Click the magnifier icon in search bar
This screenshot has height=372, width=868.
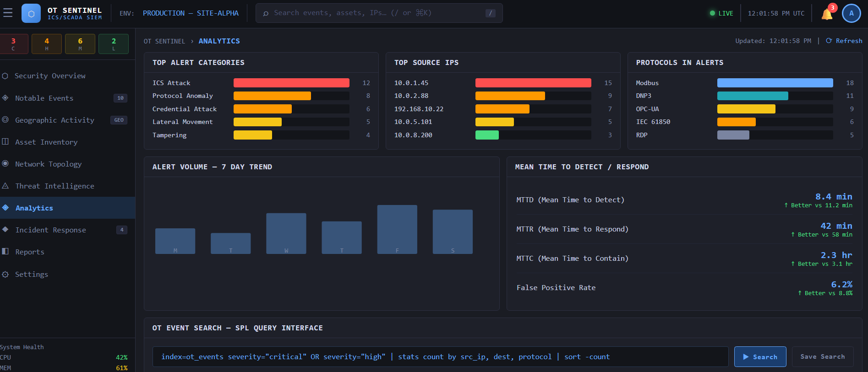(266, 13)
